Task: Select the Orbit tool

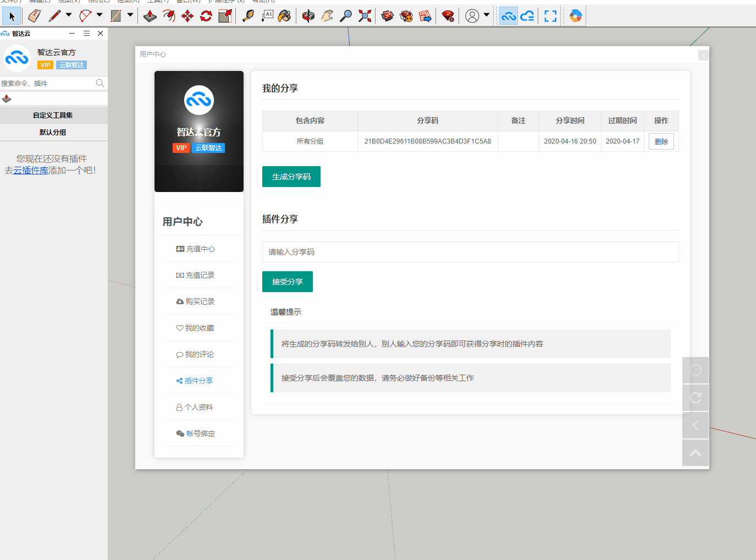Action: 308,16
